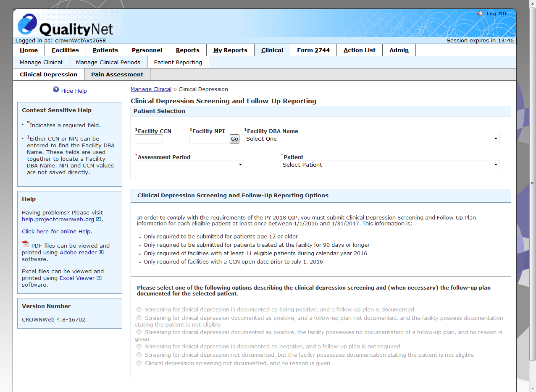Follow the Manage Clinical breadcrumb link
Screen dimensions: 536x392
click(x=151, y=89)
